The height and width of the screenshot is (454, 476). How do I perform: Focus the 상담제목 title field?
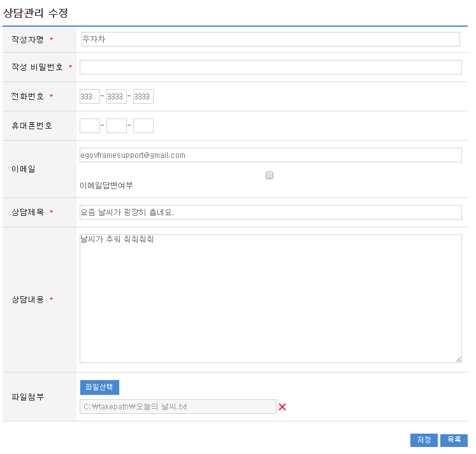[270, 213]
